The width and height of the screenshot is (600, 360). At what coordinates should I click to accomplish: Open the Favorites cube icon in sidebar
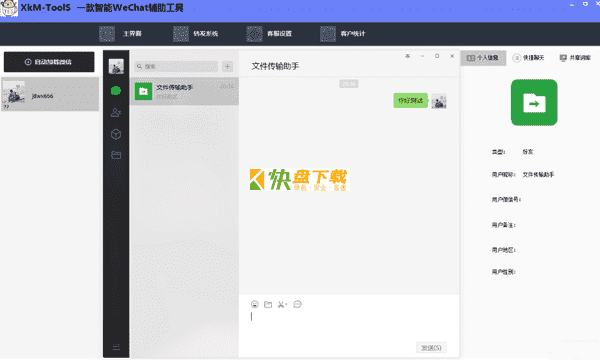point(116,134)
